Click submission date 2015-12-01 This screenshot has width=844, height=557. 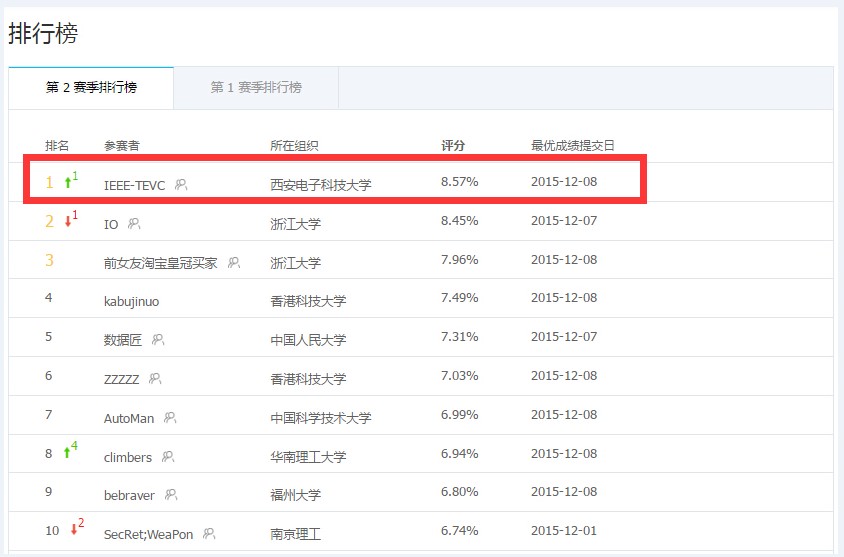(564, 531)
